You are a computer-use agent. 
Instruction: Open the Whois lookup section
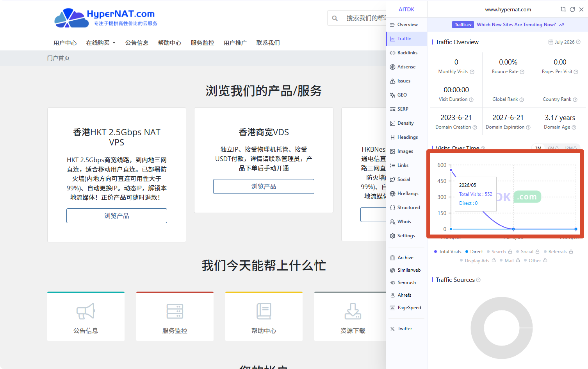(406, 222)
